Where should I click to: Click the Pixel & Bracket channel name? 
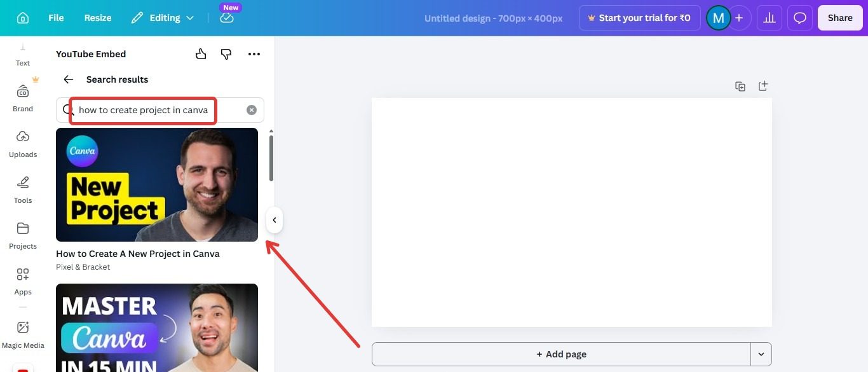(83, 267)
